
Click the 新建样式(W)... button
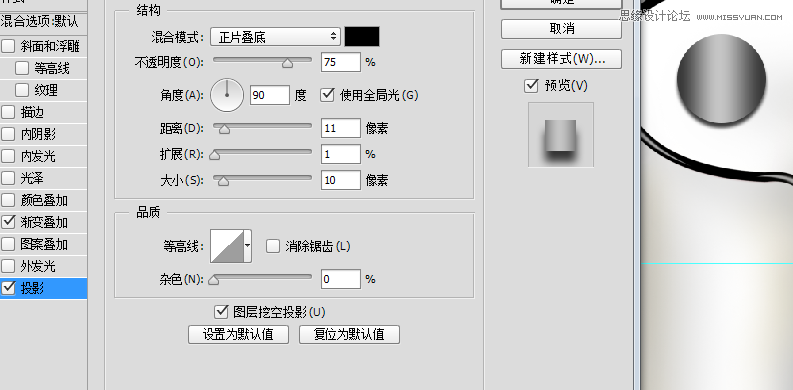[561, 59]
